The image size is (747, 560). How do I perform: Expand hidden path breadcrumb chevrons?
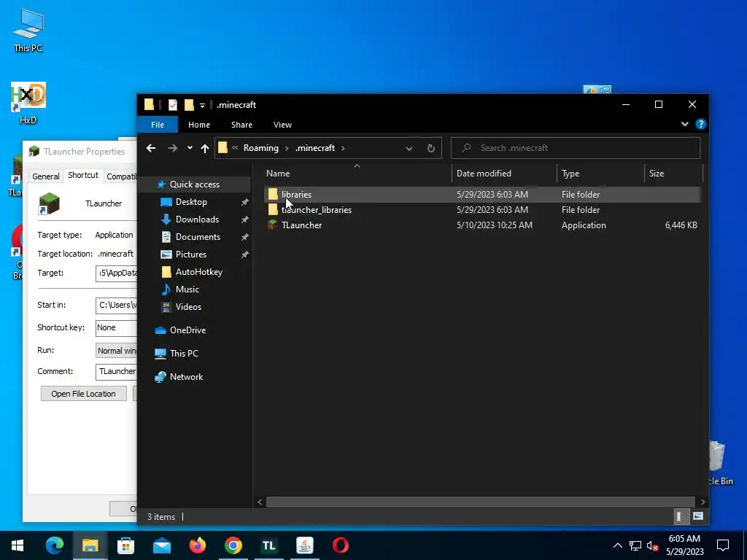pos(235,148)
